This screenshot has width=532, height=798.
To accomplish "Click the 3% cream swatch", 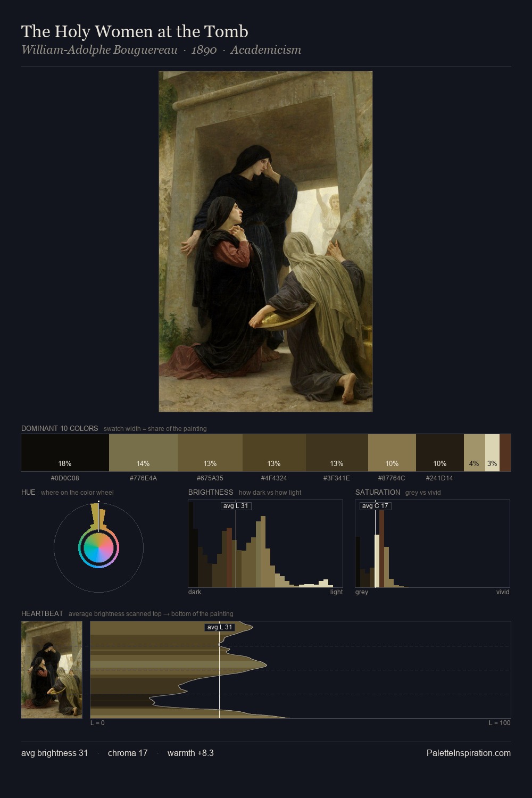I will [492, 453].
